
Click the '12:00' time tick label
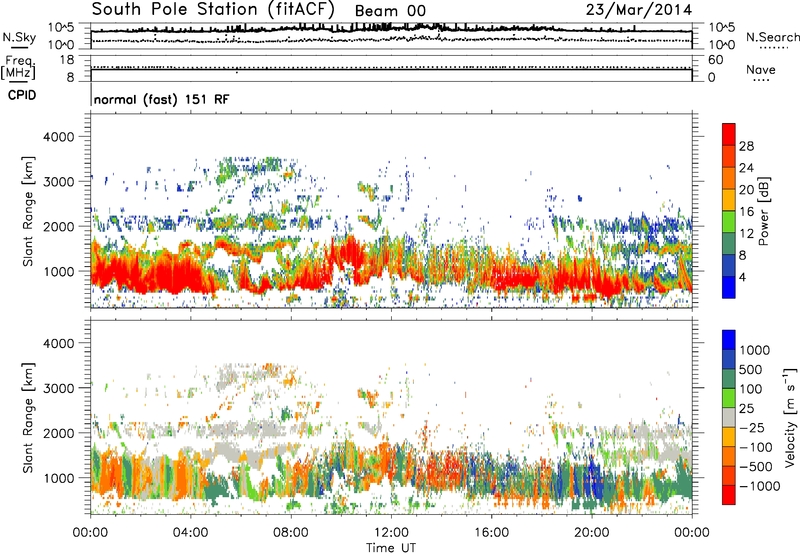[391, 533]
